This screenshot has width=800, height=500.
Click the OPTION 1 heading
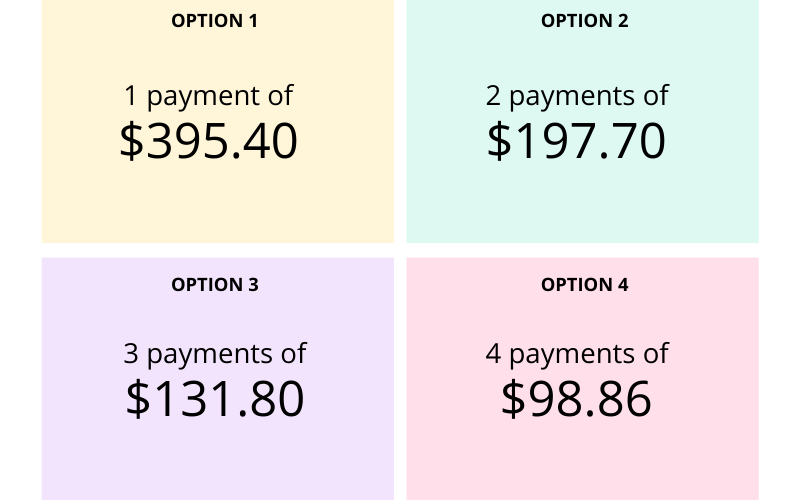tap(215, 20)
